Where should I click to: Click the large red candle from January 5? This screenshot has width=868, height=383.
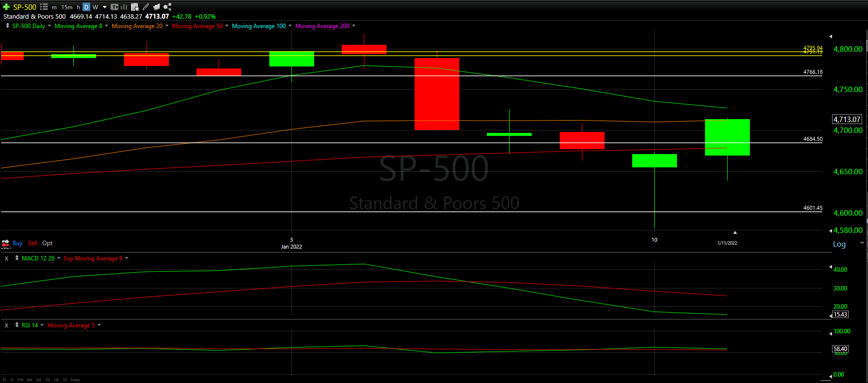437,94
